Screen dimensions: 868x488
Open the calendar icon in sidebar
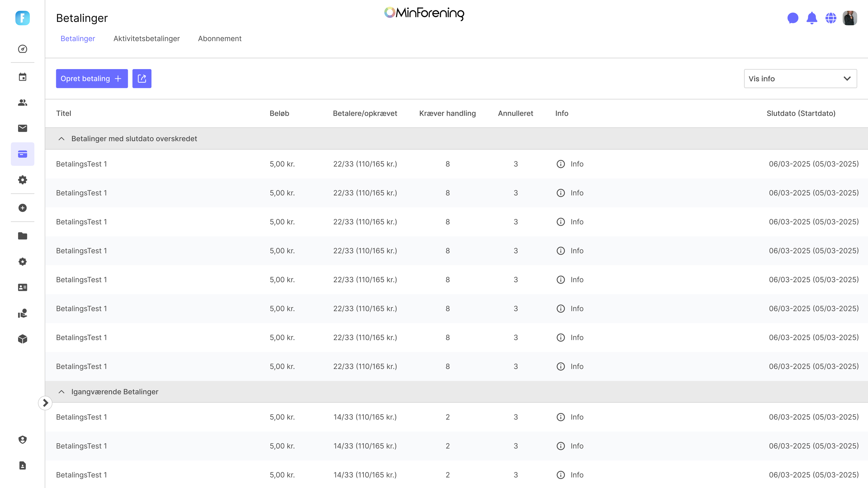pos(23,77)
